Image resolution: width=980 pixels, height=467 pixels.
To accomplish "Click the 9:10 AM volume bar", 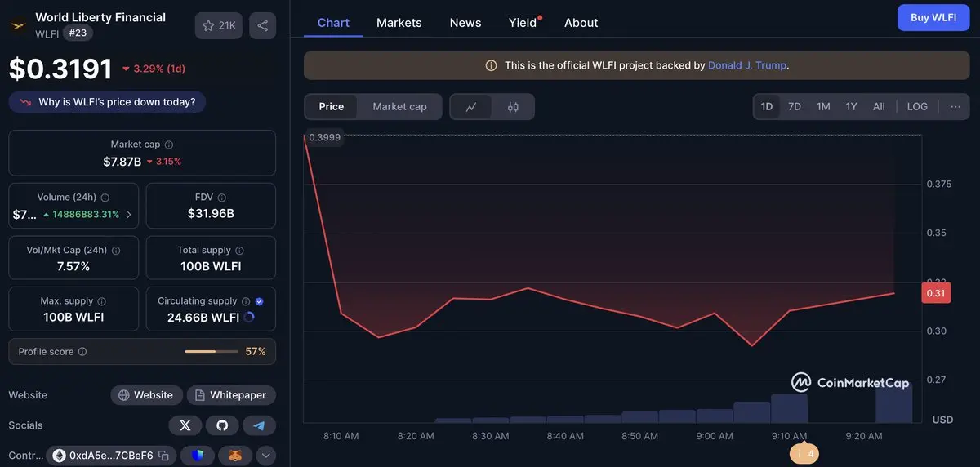I will point(789,408).
